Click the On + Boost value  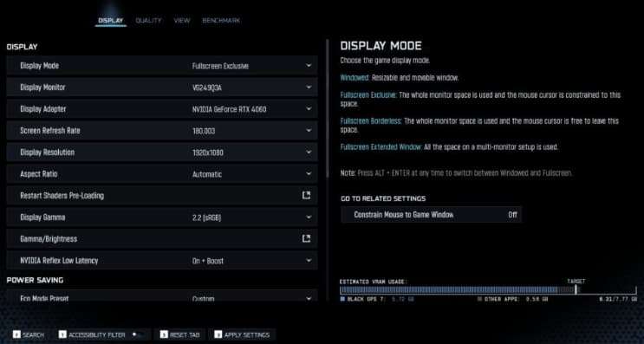(x=208, y=261)
